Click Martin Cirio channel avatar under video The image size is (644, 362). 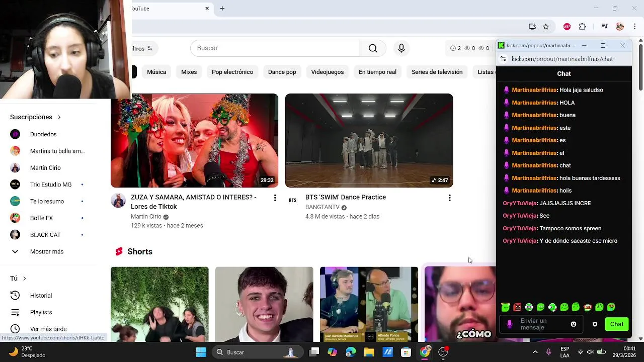coord(118,200)
